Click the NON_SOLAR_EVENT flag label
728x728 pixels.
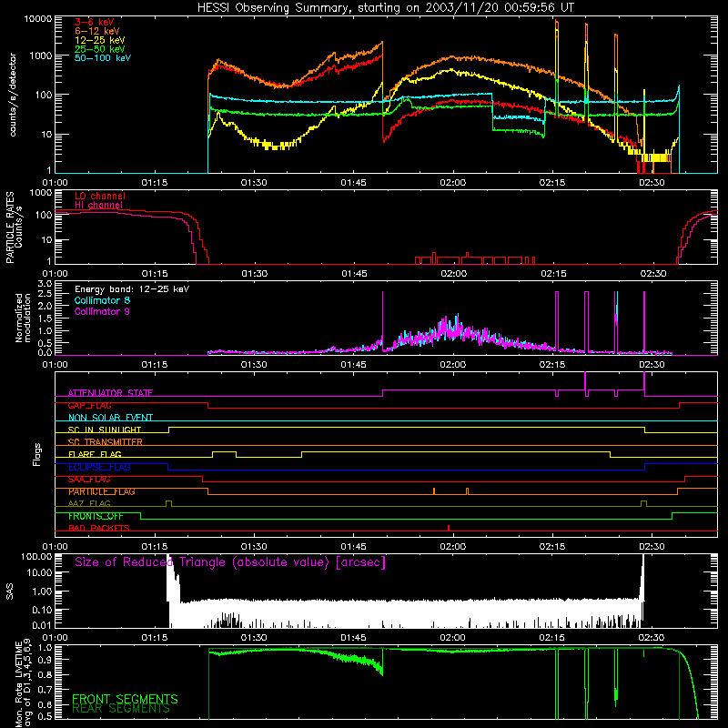pyautogui.click(x=110, y=418)
